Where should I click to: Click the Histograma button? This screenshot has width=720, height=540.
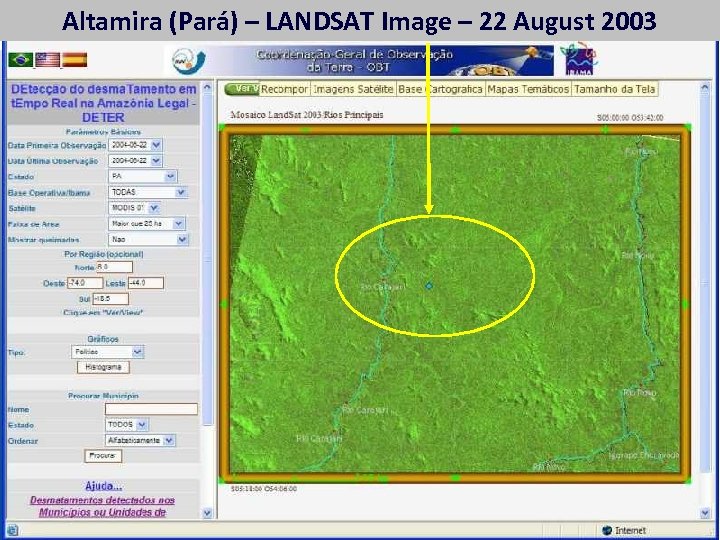click(103, 367)
